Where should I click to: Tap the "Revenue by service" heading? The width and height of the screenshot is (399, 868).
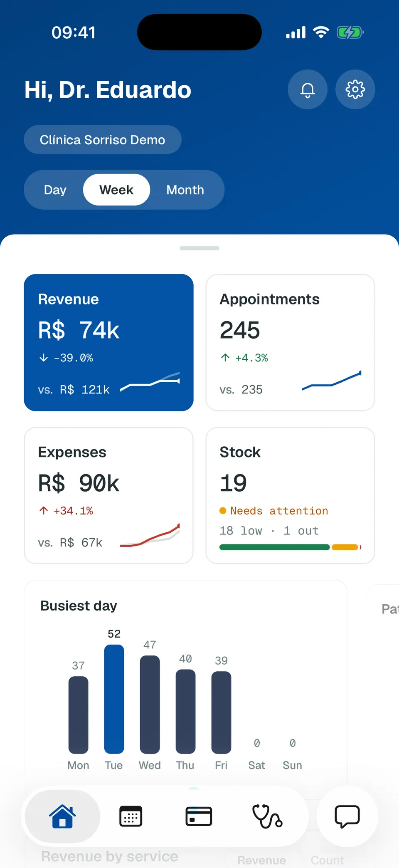pos(110,856)
